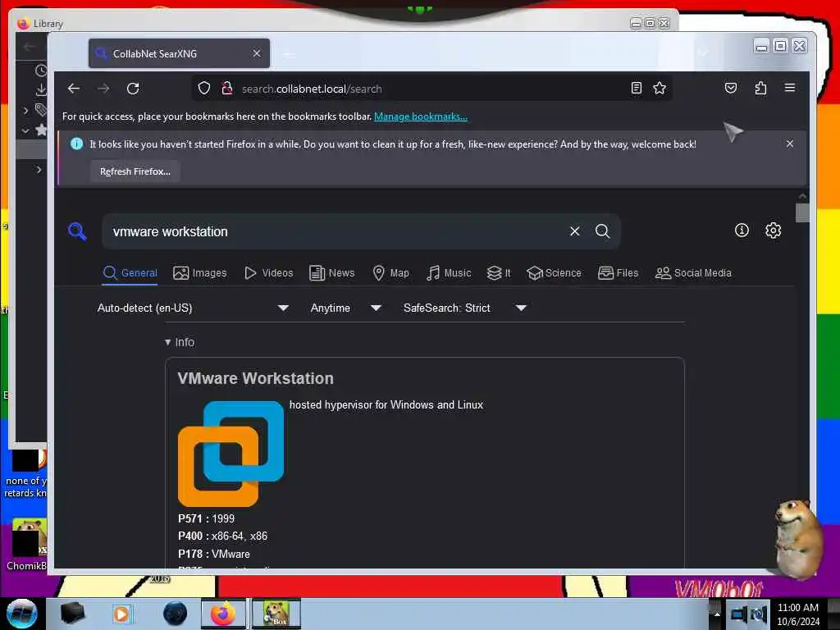Switch to the Map category tab
840x630 pixels.
391,272
